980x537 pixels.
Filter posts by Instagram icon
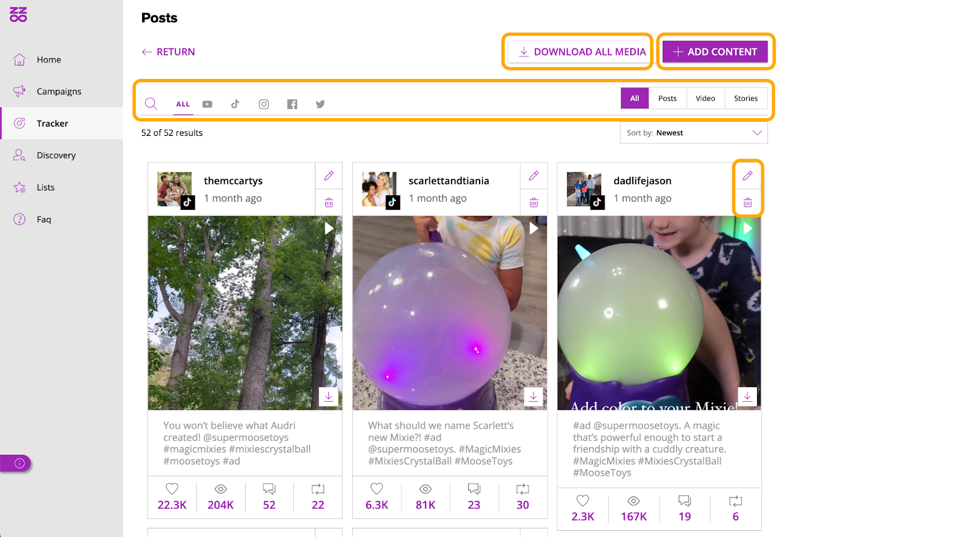[264, 105]
